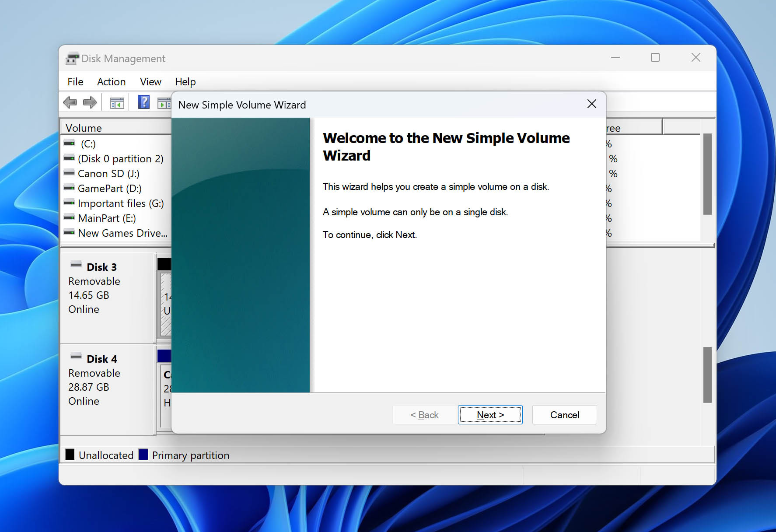Click the Disk 4 label
This screenshot has width=776, height=532.
(101, 359)
